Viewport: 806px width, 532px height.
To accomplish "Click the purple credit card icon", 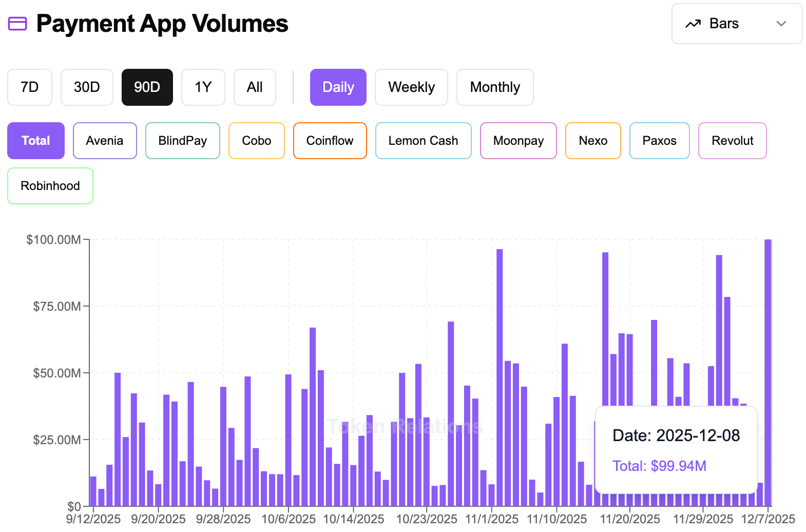I will tap(17, 24).
